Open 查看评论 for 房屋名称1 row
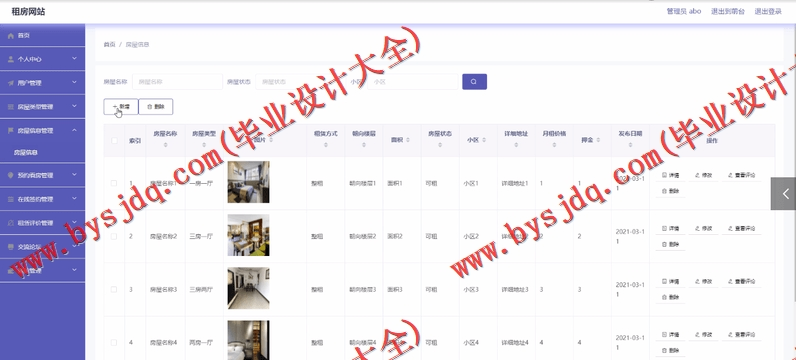 741,175
